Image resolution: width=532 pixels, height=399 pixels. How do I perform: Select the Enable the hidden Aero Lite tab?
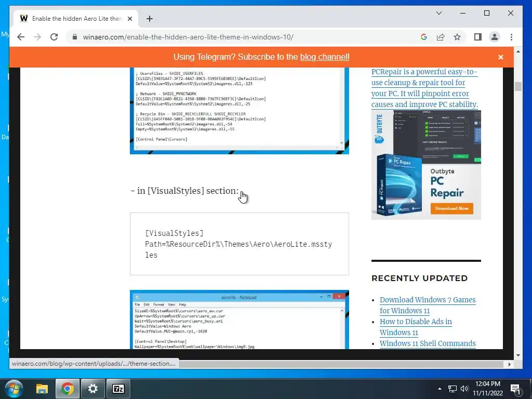tap(76, 19)
